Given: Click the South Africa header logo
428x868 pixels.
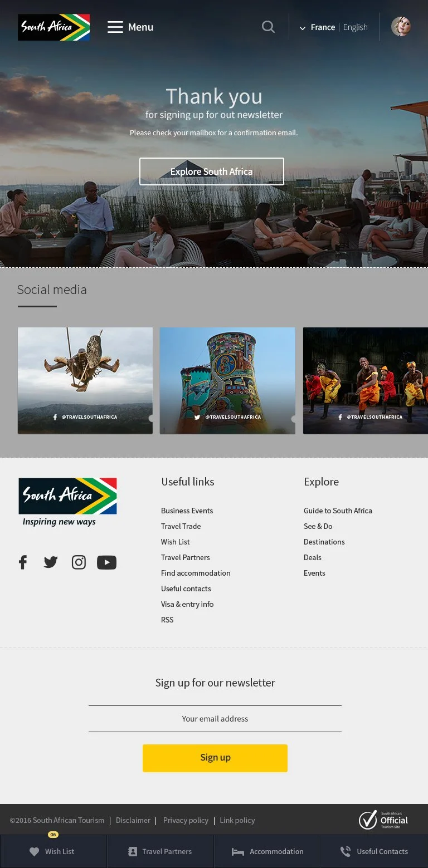Looking at the screenshot, I should point(54,27).
